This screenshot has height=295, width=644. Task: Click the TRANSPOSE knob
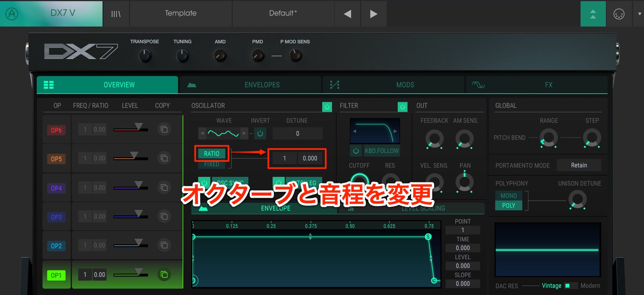pyautogui.click(x=145, y=56)
